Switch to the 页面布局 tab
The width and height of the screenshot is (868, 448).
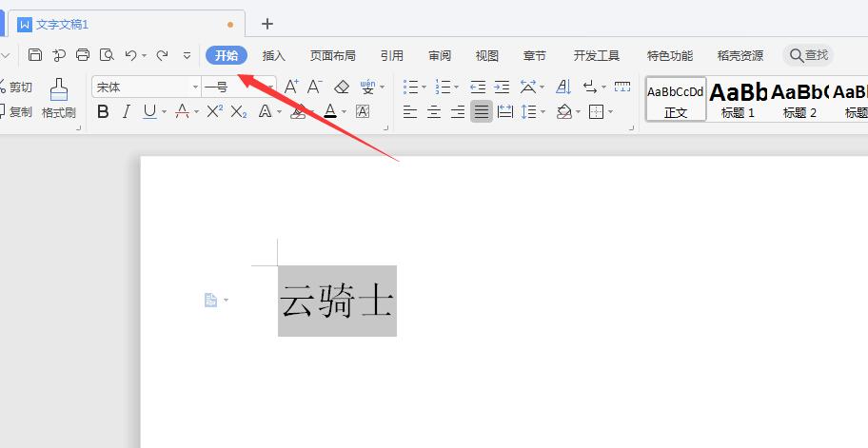pyautogui.click(x=333, y=55)
